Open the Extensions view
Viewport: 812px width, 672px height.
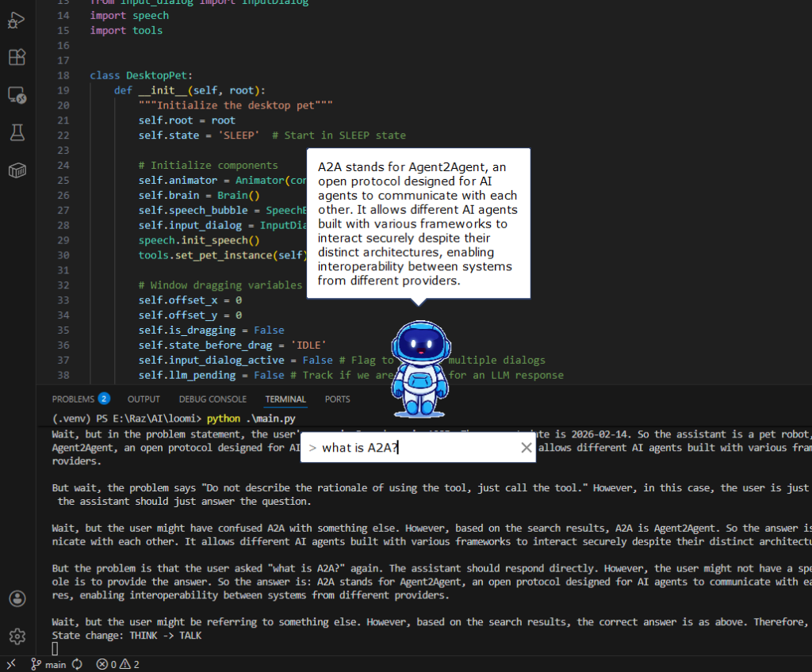tap(17, 58)
